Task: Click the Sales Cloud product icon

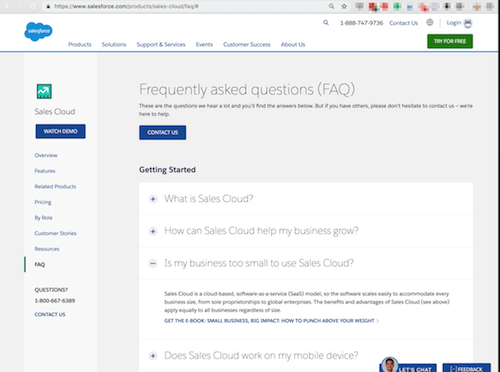Action: tap(44, 91)
